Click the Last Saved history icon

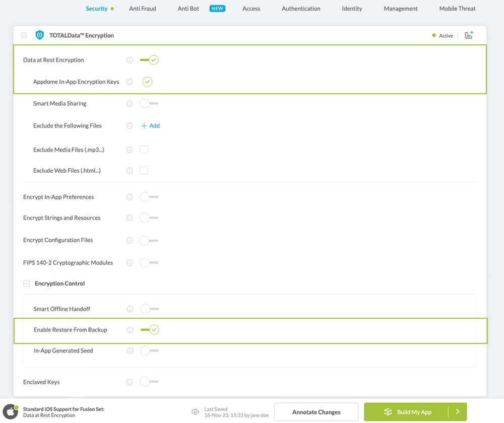point(196,411)
